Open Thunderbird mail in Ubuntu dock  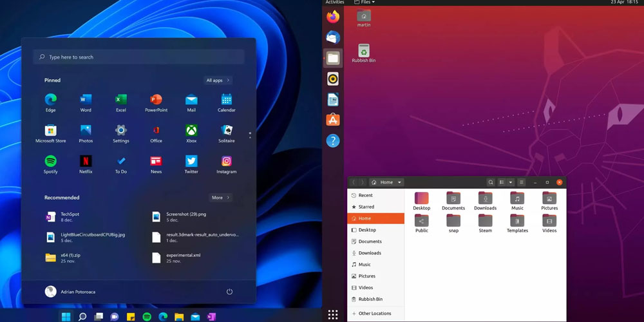click(x=333, y=37)
